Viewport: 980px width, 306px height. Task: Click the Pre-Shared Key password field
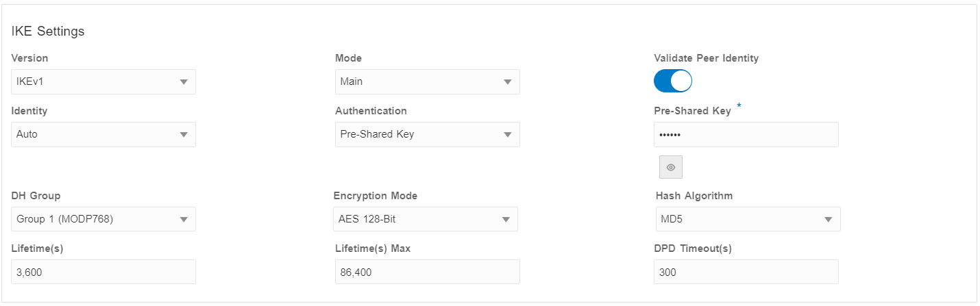(x=746, y=134)
